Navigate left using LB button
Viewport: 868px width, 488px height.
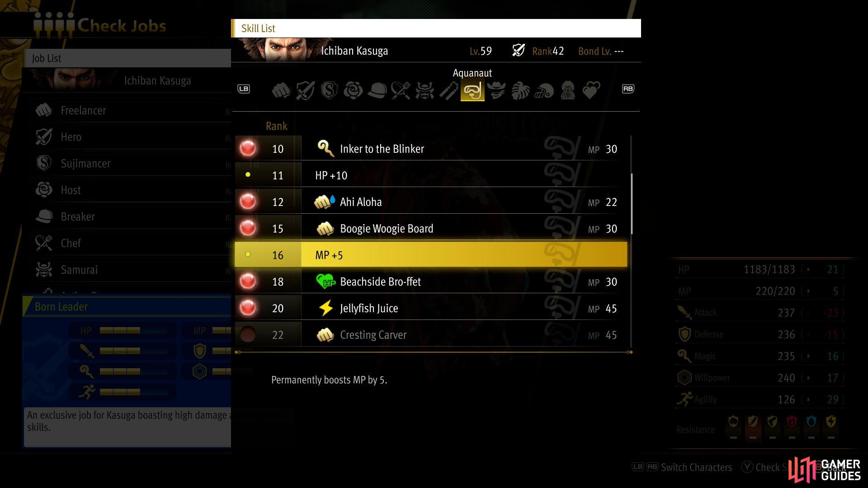(243, 89)
